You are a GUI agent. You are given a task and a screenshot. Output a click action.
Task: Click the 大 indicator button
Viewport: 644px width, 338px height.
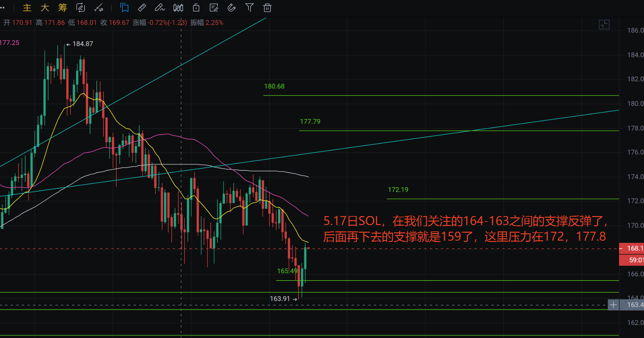(45, 8)
